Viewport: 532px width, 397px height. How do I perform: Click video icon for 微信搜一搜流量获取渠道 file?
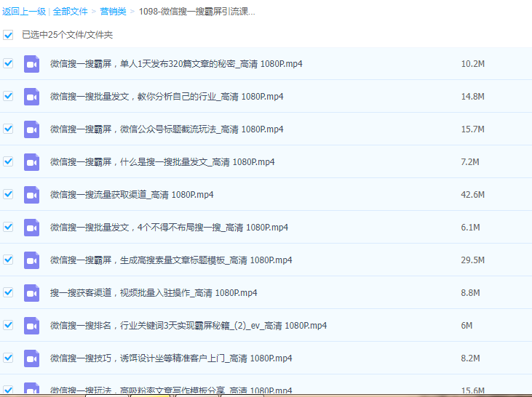point(31,195)
